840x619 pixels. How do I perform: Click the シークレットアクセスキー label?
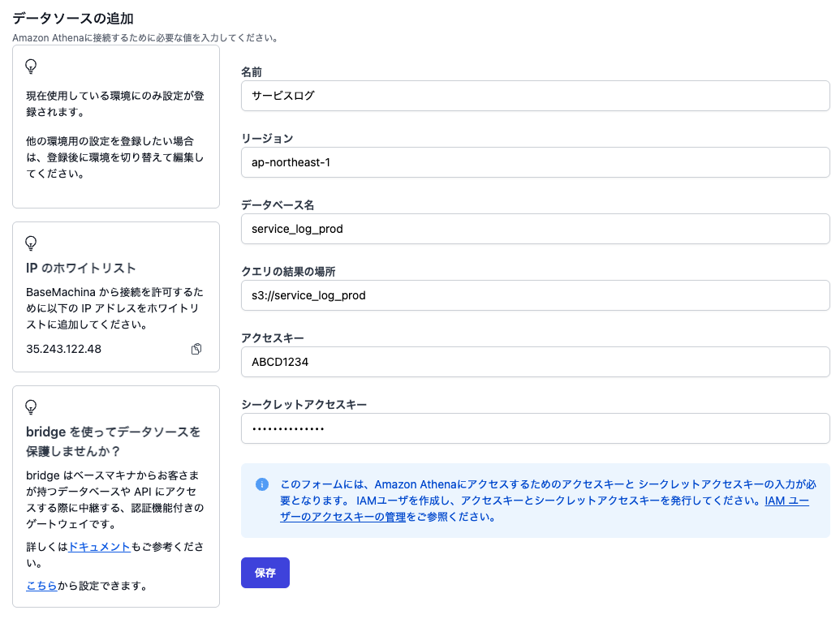tap(304, 404)
